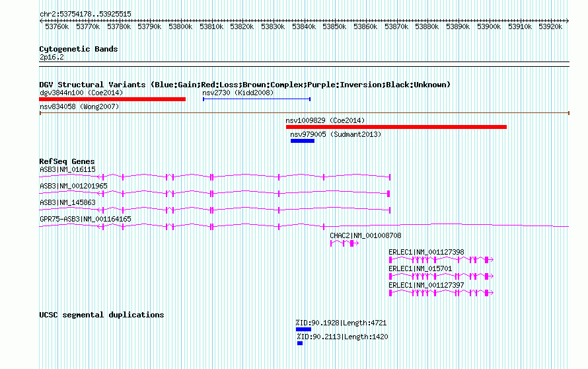
Task: Click the ASB3 NM_001201965 transcript glyph
Action: [215, 193]
